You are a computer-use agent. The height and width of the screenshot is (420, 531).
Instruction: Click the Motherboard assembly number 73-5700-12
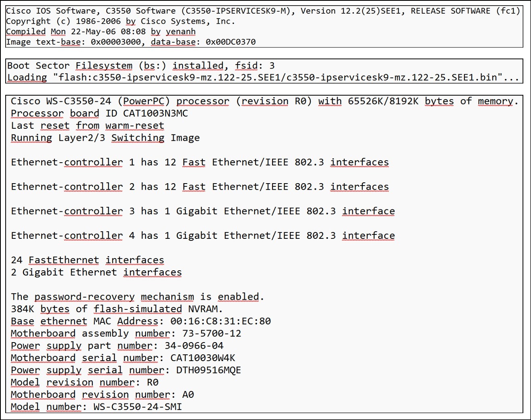[126, 334]
